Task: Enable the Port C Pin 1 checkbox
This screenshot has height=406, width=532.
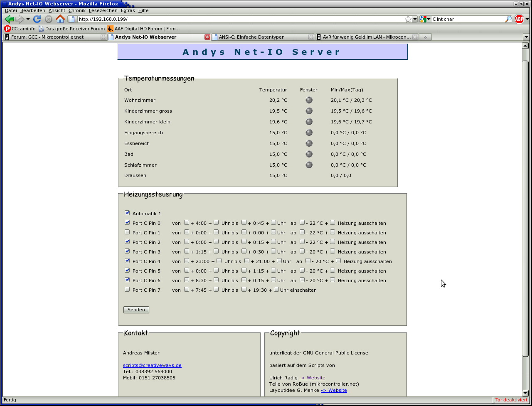Action: tap(127, 232)
